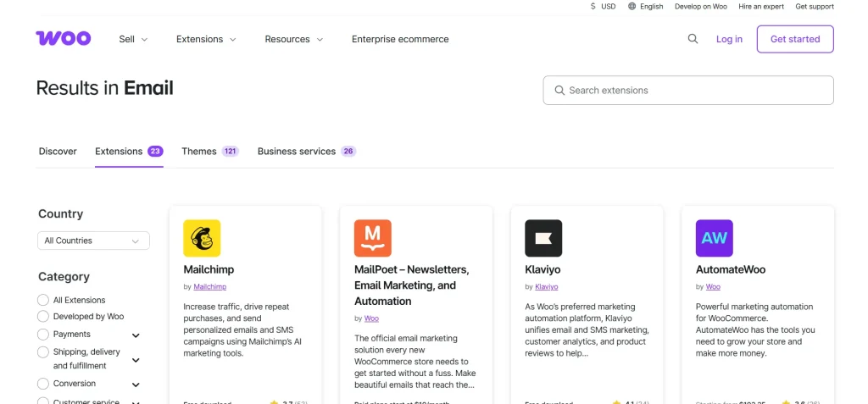The height and width of the screenshot is (404, 868).
Task: Open the Get support link
Action: (x=815, y=7)
